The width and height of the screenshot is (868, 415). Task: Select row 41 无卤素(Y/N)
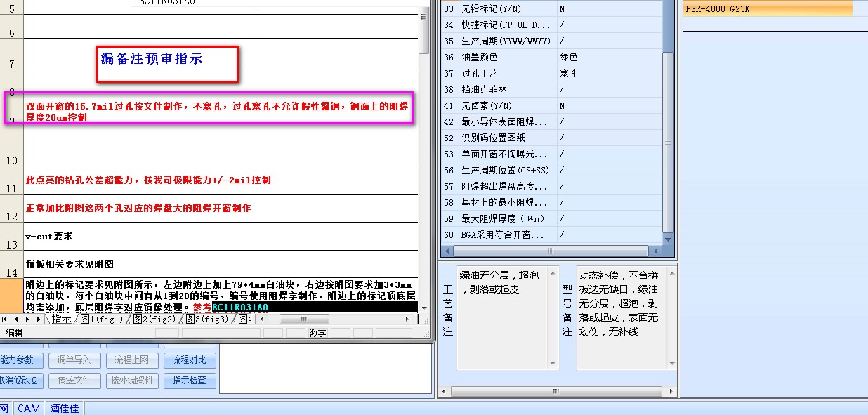[552, 105]
